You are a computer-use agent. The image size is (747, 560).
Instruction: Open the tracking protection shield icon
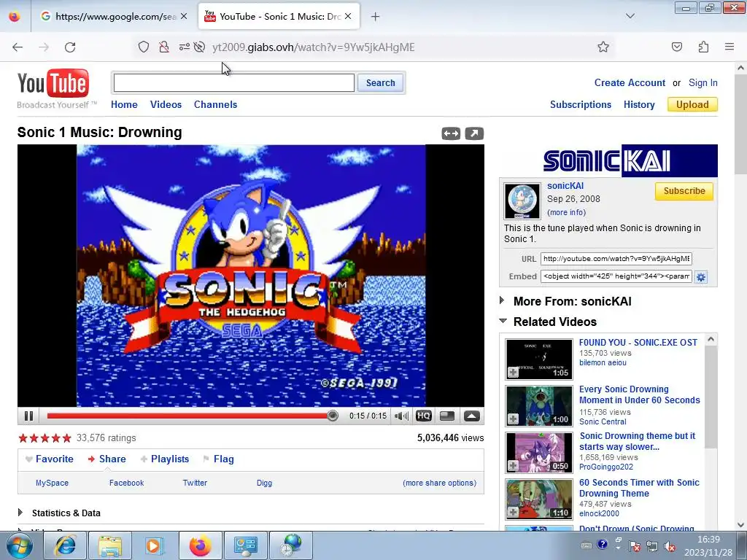click(144, 47)
